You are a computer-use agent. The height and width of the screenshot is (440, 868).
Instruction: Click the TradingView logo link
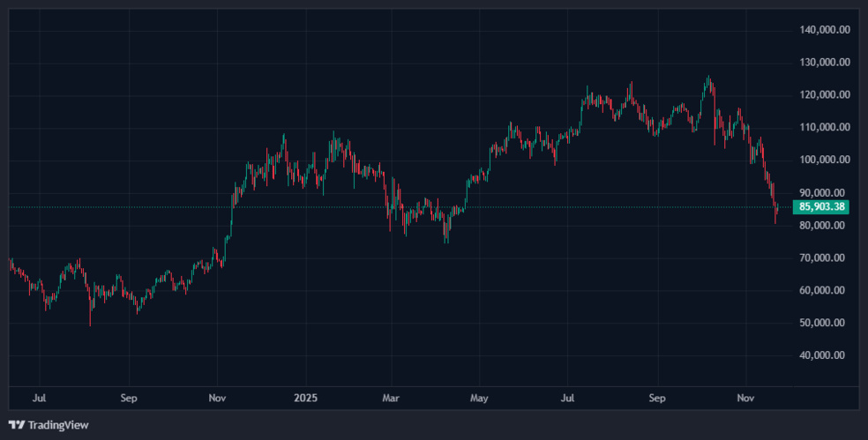click(49, 425)
